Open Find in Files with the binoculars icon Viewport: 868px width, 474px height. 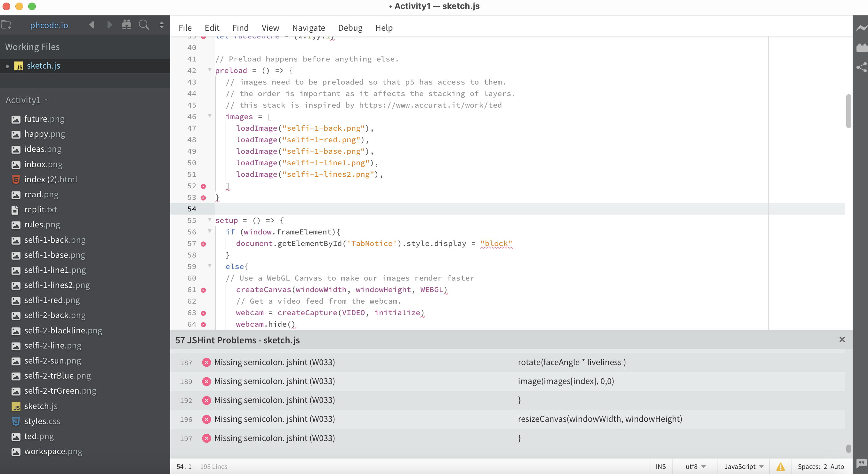[127, 25]
